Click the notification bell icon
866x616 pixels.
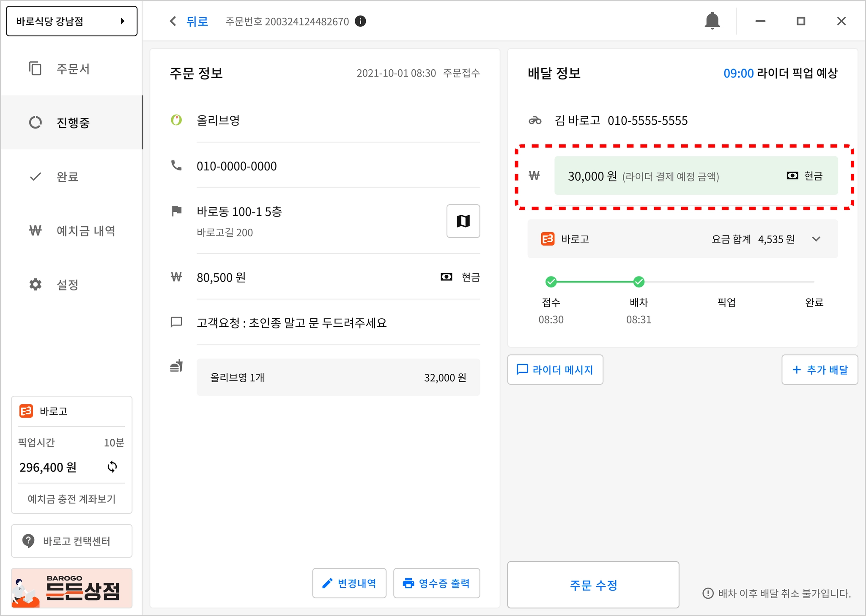[x=712, y=21]
